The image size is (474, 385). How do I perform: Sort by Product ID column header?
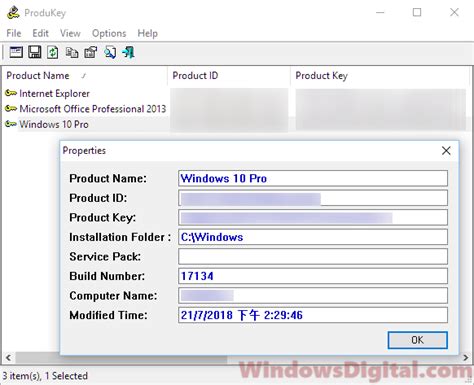click(229, 76)
